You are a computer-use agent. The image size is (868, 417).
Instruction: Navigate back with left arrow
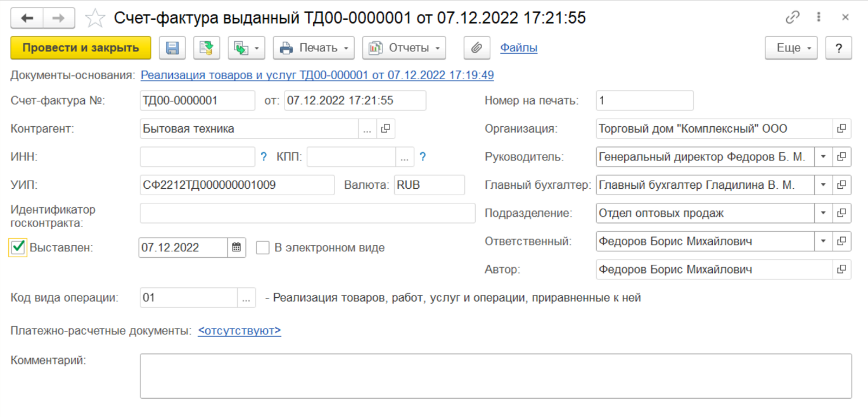click(x=27, y=18)
